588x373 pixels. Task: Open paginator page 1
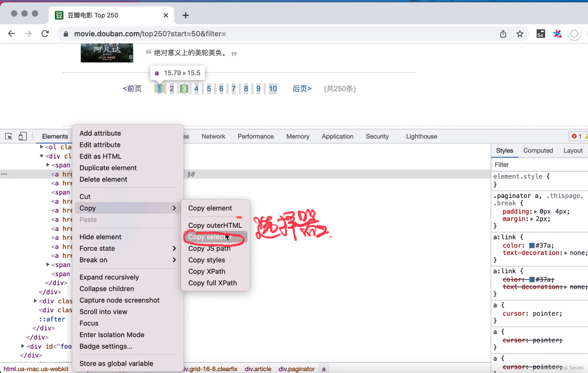click(x=159, y=89)
